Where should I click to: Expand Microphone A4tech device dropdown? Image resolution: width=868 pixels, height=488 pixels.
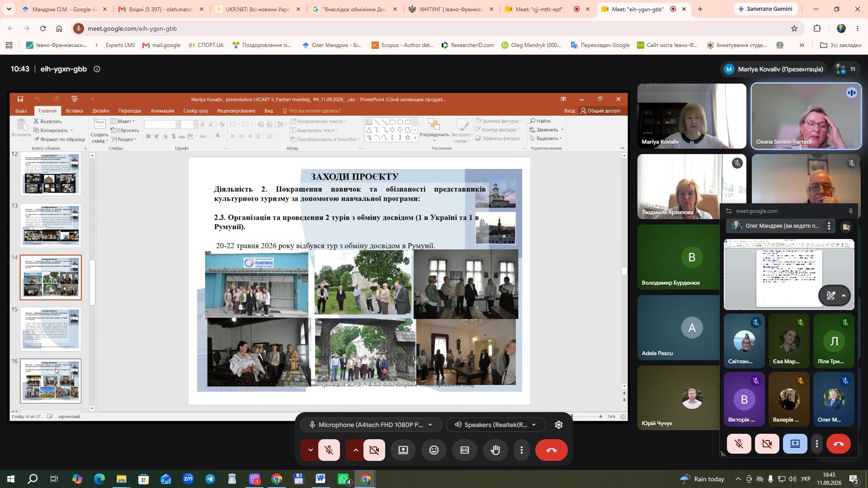tap(371, 425)
